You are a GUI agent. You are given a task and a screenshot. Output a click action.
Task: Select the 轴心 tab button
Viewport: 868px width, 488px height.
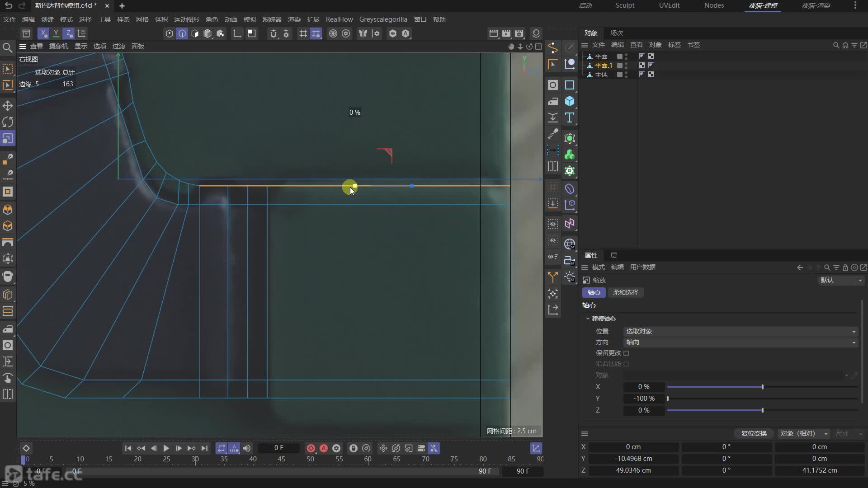[x=594, y=292]
